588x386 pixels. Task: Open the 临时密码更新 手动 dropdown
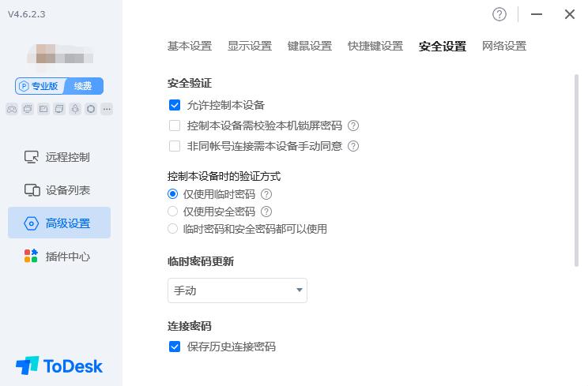click(x=237, y=290)
